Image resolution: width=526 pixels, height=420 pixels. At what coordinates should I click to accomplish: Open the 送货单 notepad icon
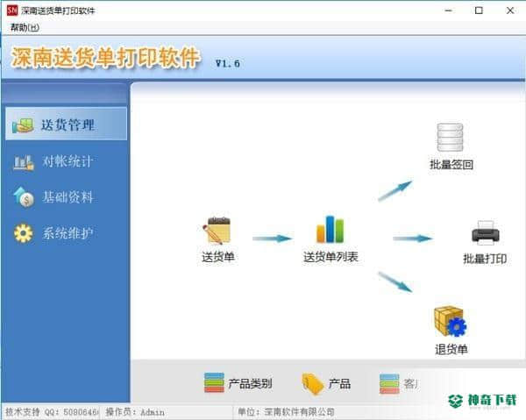coord(217,231)
